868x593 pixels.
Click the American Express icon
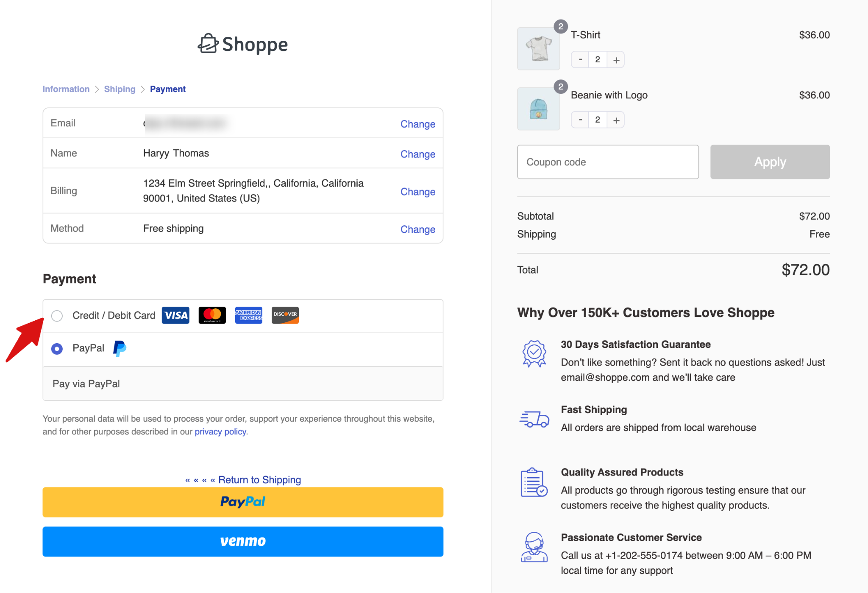coord(249,315)
